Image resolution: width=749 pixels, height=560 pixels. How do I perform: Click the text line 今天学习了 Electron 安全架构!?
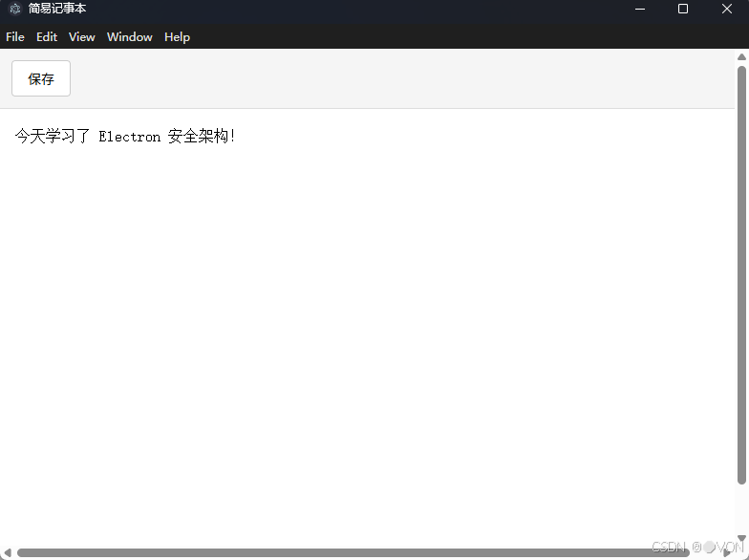pyautogui.click(x=125, y=136)
